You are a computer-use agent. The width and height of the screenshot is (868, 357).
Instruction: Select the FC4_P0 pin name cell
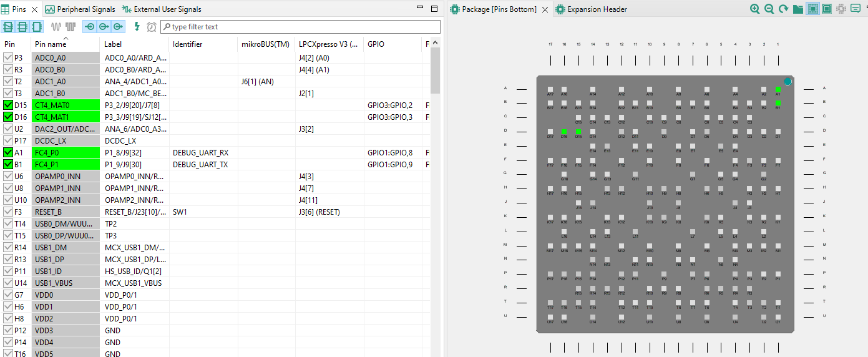coord(66,153)
